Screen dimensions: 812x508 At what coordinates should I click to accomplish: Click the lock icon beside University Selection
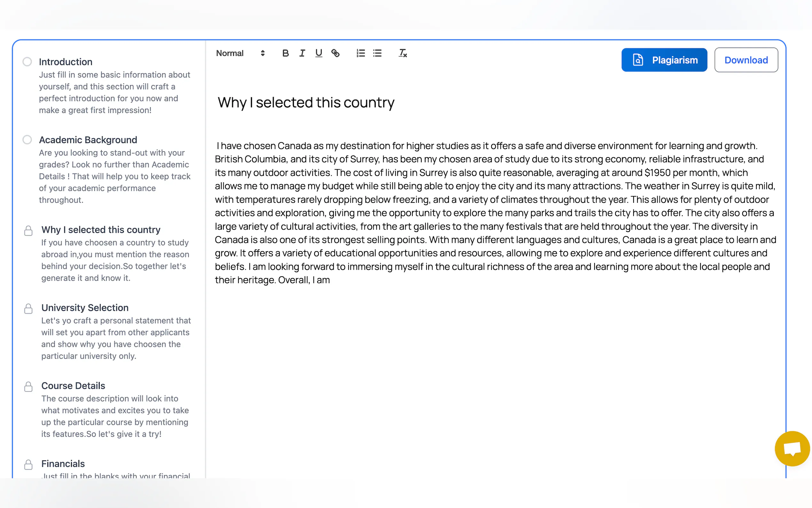[28, 308]
